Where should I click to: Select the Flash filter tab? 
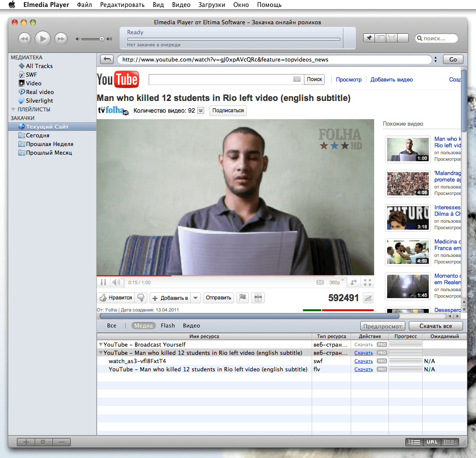pyautogui.click(x=168, y=326)
